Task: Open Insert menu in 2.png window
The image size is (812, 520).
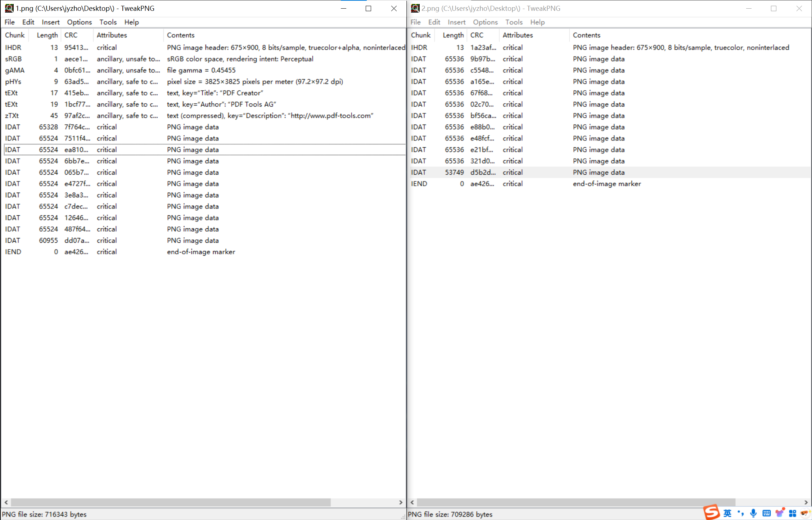Action: click(456, 22)
